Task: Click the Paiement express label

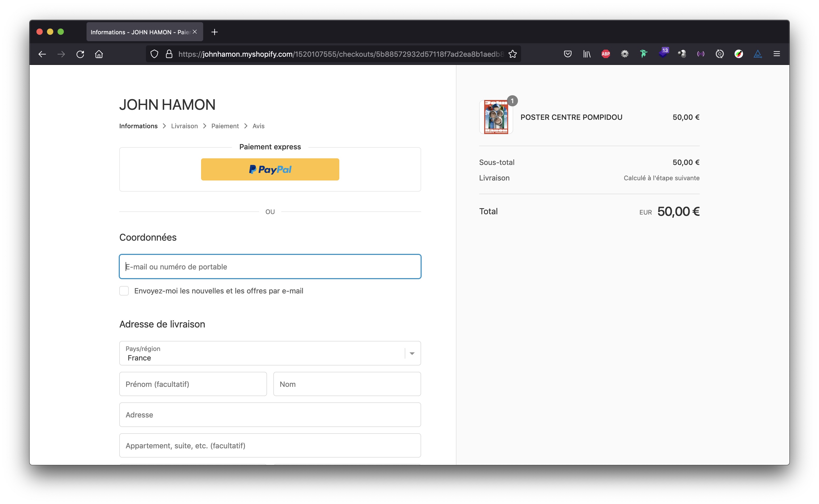Action: tap(270, 147)
